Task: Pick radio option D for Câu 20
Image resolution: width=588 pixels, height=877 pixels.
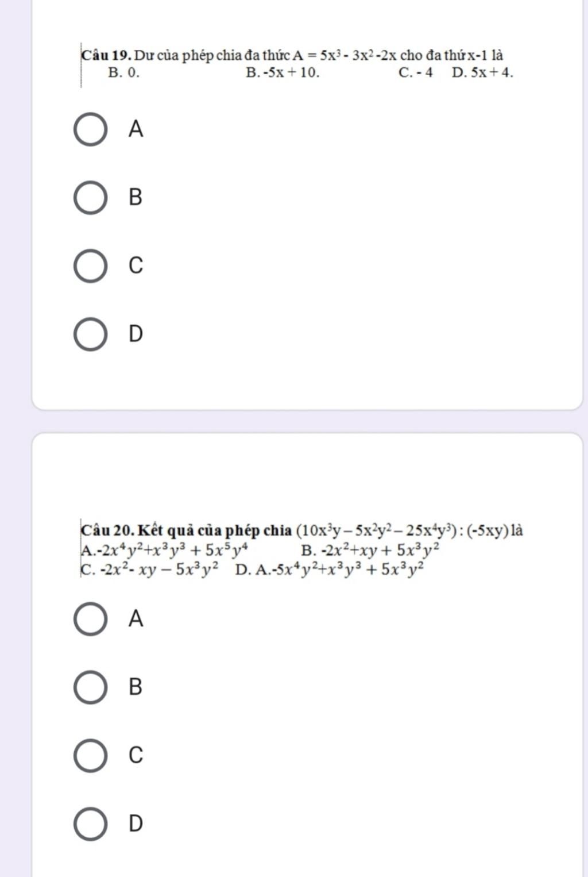Action: pyautogui.click(x=90, y=824)
